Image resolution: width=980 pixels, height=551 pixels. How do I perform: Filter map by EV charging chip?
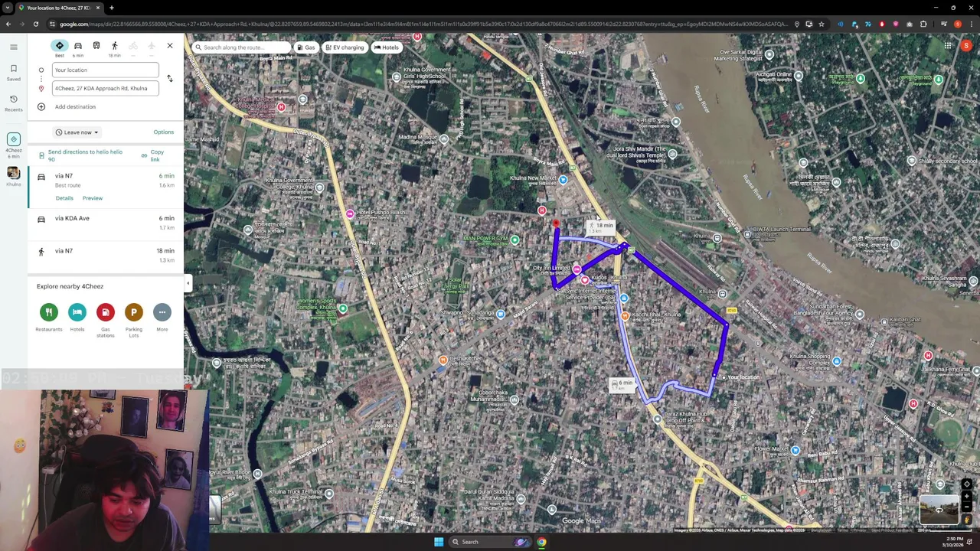click(345, 47)
